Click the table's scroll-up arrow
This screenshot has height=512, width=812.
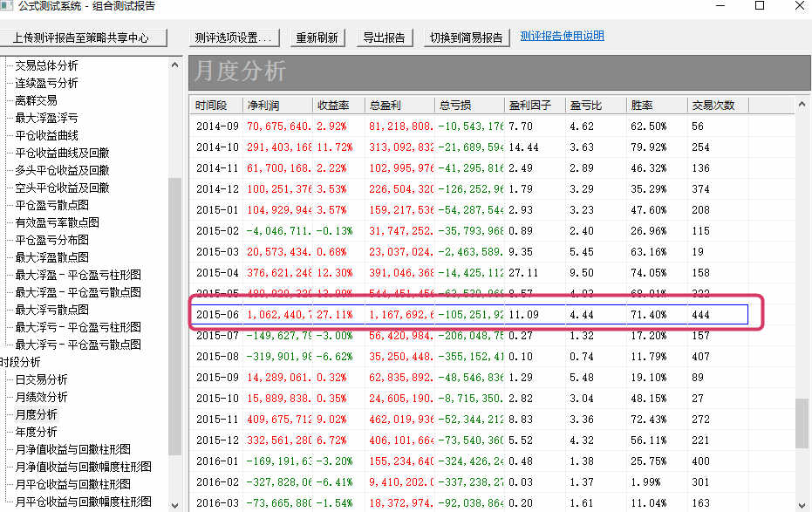tap(803, 105)
